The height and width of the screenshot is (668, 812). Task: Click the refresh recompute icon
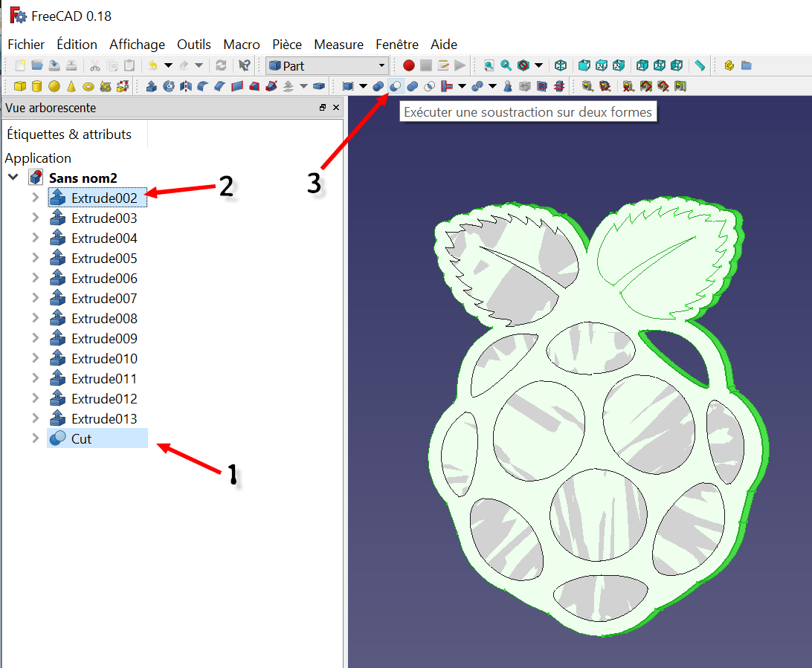221,65
